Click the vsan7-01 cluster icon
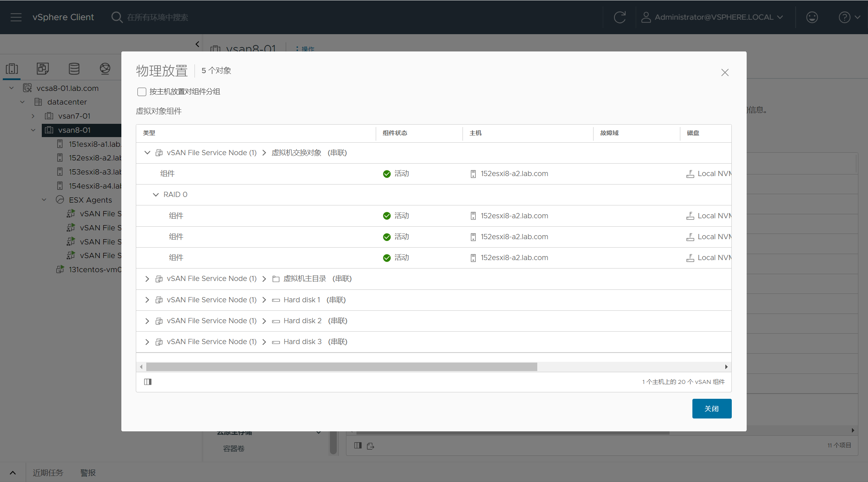Viewport: 868px width, 482px height. coord(49,116)
